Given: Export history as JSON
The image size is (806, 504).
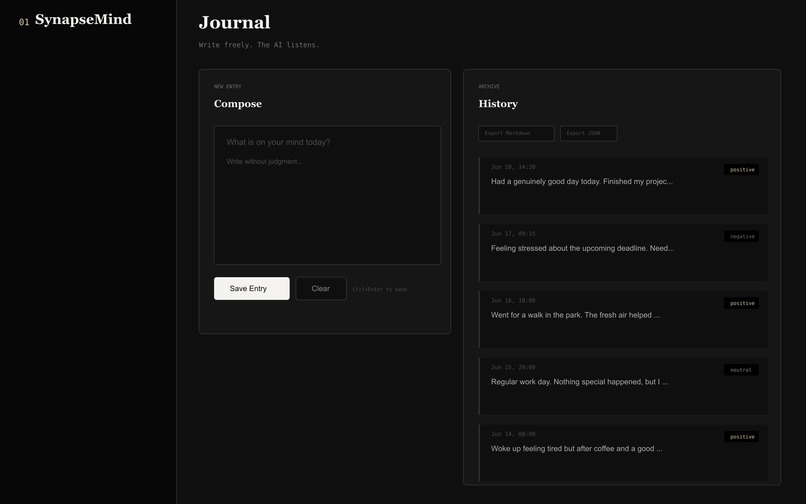Looking at the screenshot, I should (x=589, y=133).
